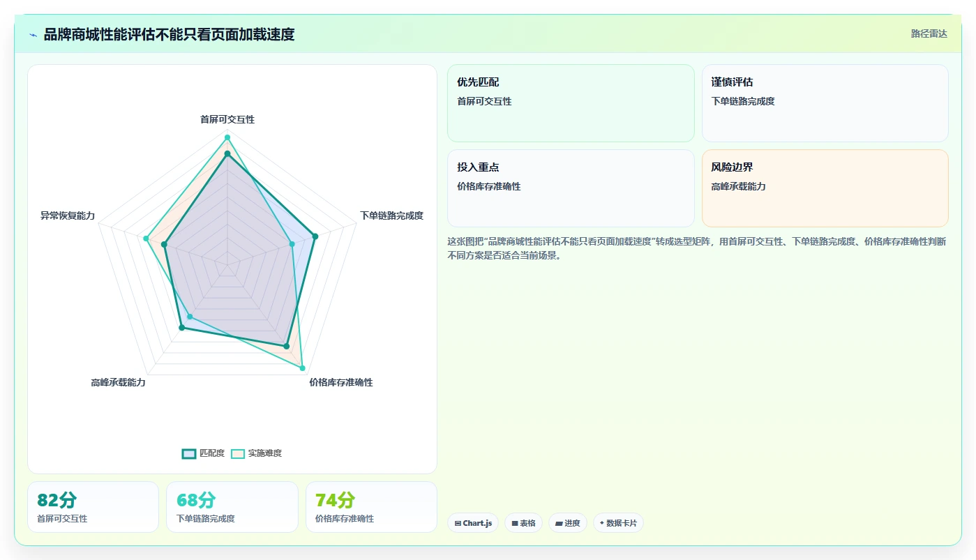Click the 路径雷达 label in header
976x560 pixels.
pos(929,33)
